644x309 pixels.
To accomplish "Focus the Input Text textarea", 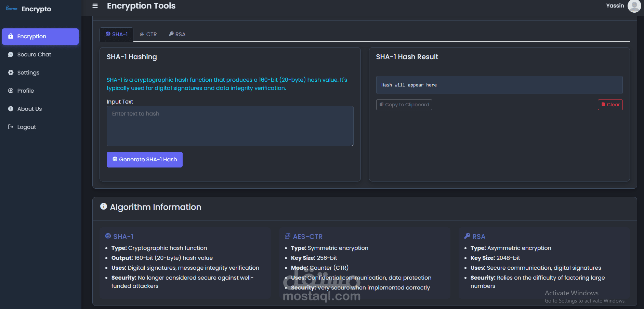I will (x=230, y=126).
